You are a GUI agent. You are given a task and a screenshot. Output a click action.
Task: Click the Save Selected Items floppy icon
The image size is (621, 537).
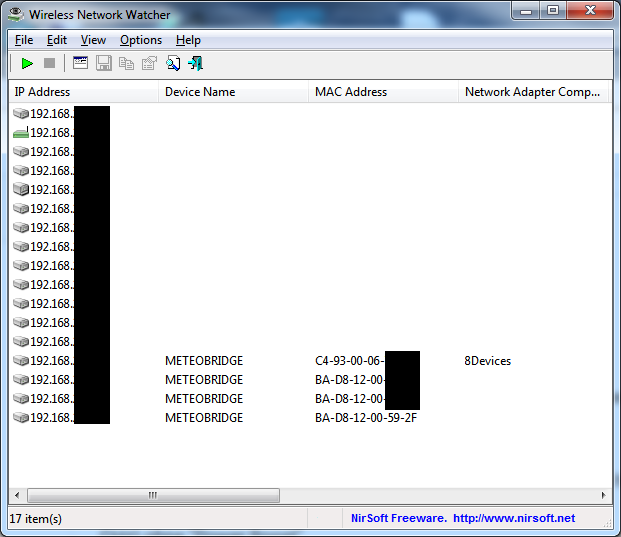[x=104, y=64]
